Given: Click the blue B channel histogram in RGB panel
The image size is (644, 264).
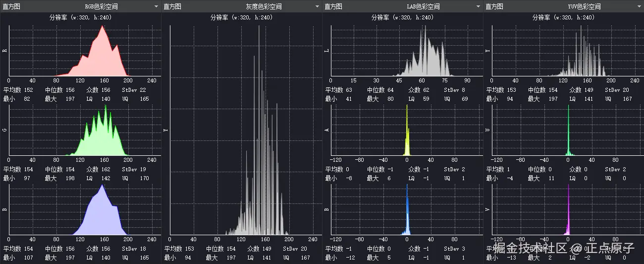Looking at the screenshot, I should pyautogui.click(x=84, y=210).
